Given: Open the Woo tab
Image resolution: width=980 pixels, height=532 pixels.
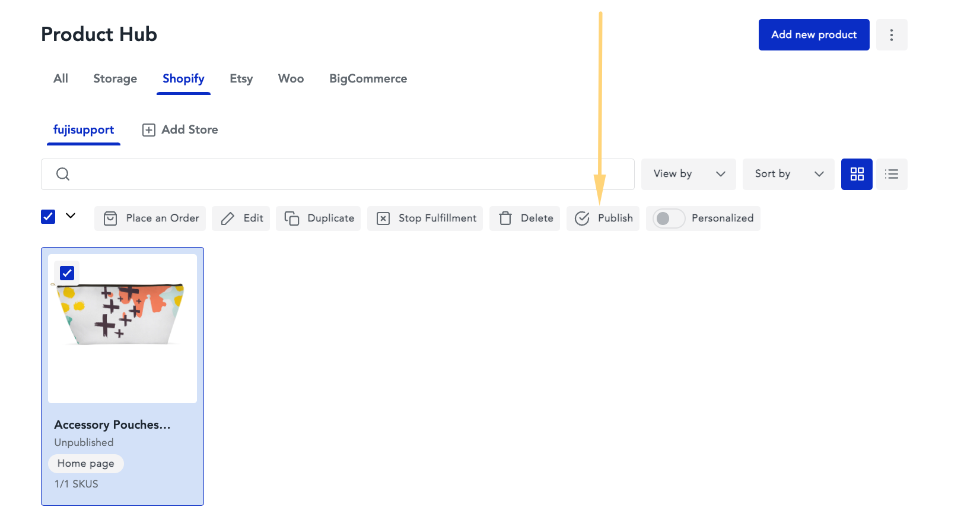Looking at the screenshot, I should pos(291,78).
